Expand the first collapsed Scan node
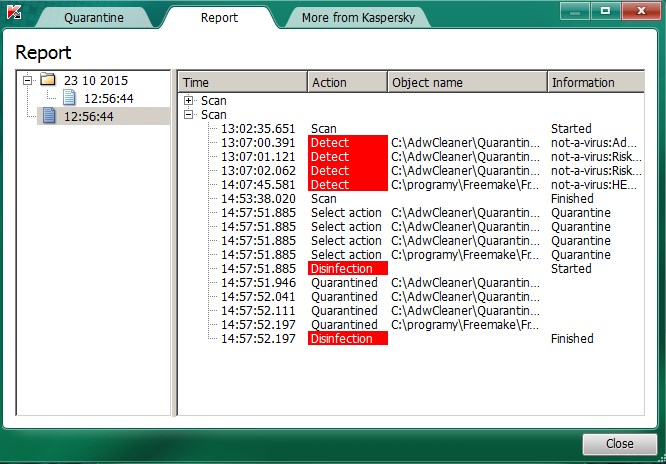This screenshot has height=464, width=666. pyautogui.click(x=189, y=101)
